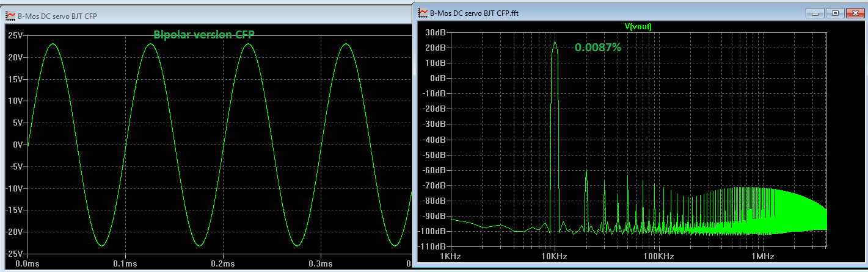Select the V(vout) trace label in FFT window
This screenshot has height=272, width=868.
(637, 26)
